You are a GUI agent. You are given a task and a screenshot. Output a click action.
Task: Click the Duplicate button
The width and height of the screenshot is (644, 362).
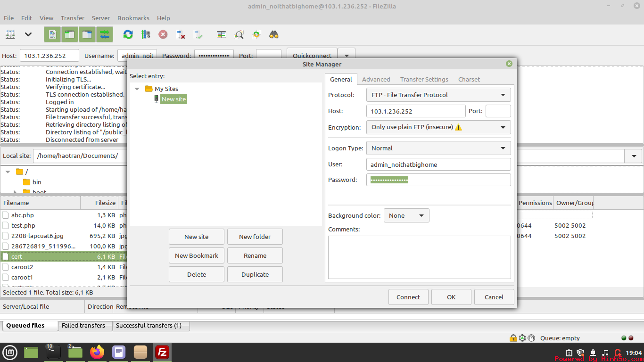coord(255,274)
